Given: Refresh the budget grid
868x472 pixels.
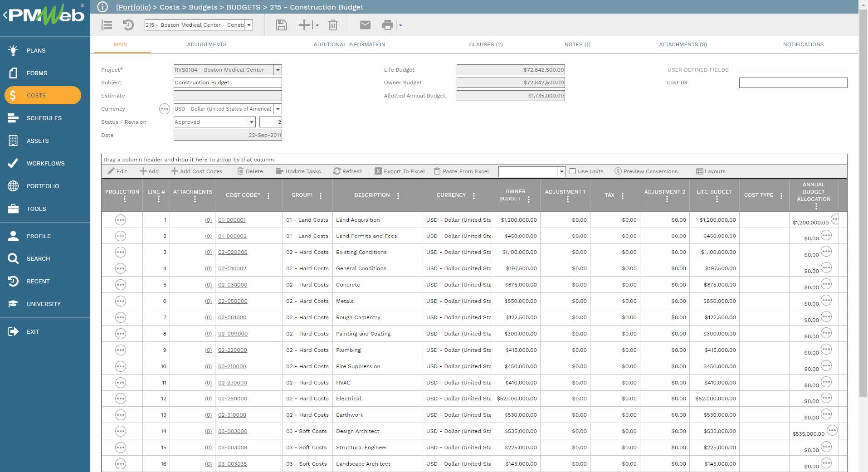Looking at the screenshot, I should click(347, 171).
